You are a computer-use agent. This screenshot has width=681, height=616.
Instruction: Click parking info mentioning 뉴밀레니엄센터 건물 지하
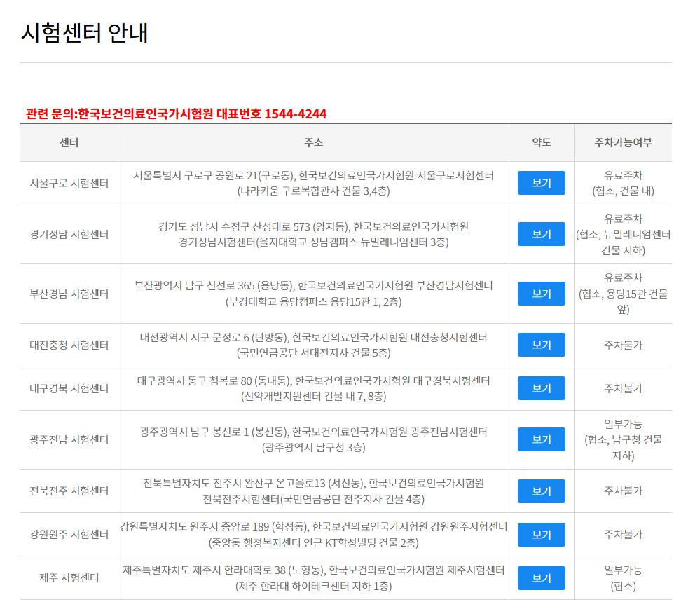623,235
